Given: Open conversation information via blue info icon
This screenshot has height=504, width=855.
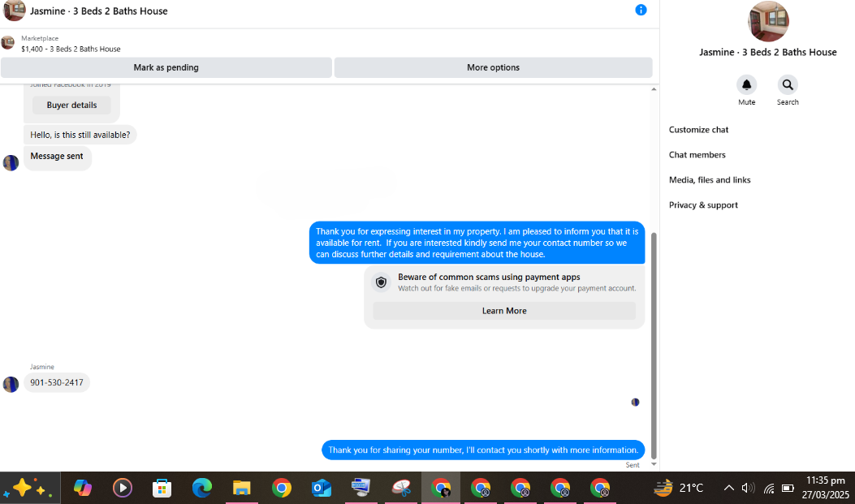Looking at the screenshot, I should pos(641,10).
